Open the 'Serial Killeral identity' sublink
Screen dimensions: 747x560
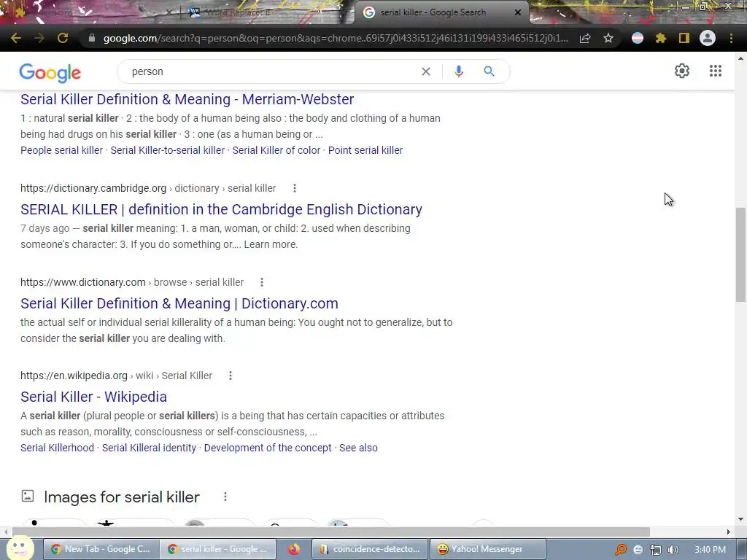(149, 448)
